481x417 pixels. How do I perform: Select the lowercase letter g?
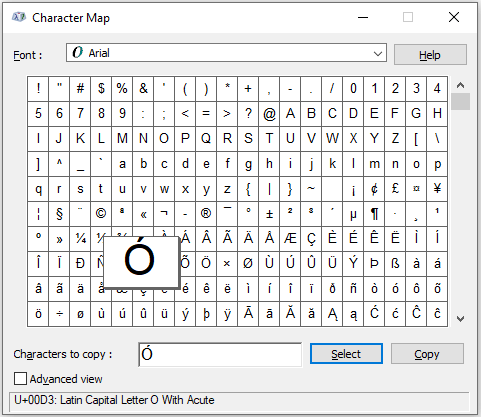[248, 164]
